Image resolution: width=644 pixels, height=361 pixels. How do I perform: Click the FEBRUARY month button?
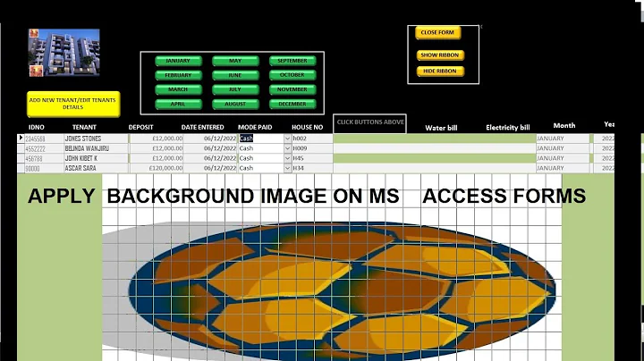[178, 75]
